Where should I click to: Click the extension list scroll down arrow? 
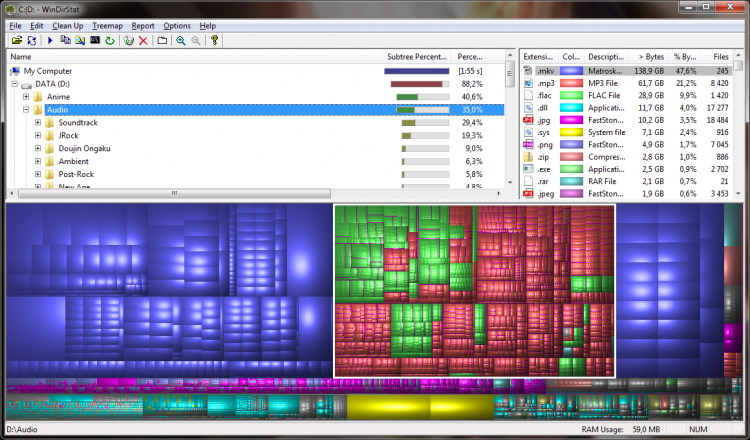pos(738,194)
